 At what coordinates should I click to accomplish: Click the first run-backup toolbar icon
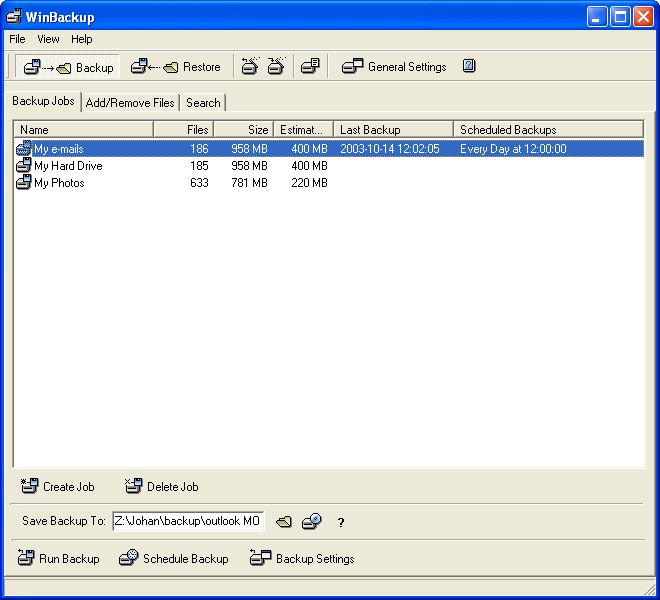250,66
